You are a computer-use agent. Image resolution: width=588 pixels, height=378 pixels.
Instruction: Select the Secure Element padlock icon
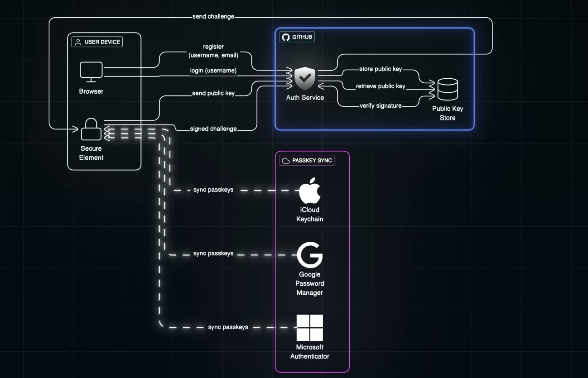pyautogui.click(x=91, y=129)
